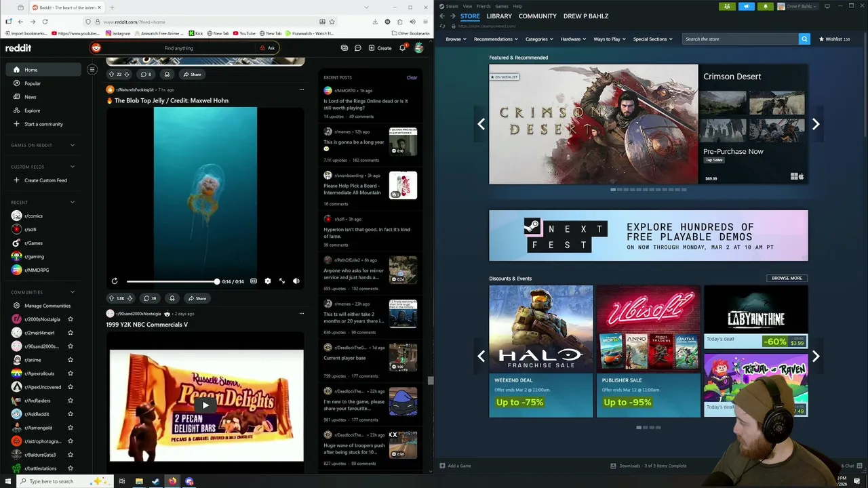Open the Reddit advertise icon in header

[x=344, y=48]
